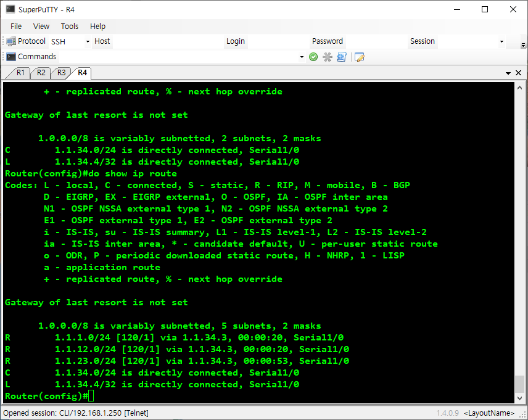528x420 pixels.
Task: Close the active R4 document tab
Action: (519, 73)
